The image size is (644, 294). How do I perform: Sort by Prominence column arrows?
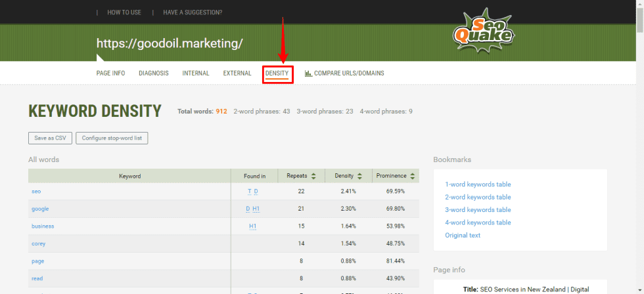click(413, 176)
